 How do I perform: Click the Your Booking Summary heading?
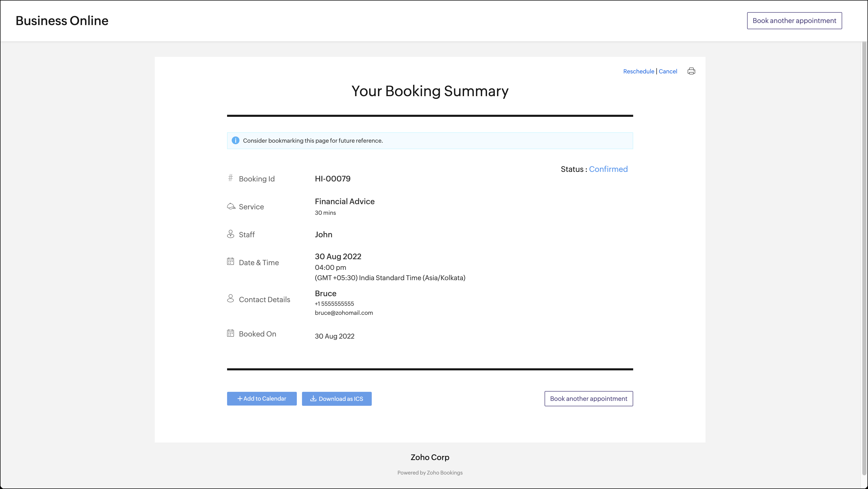430,91
